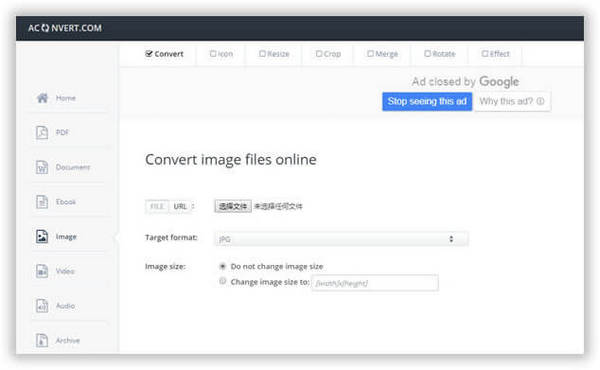The width and height of the screenshot is (600, 370).
Task: Switch to the Merge tab
Action: pyautogui.click(x=383, y=54)
